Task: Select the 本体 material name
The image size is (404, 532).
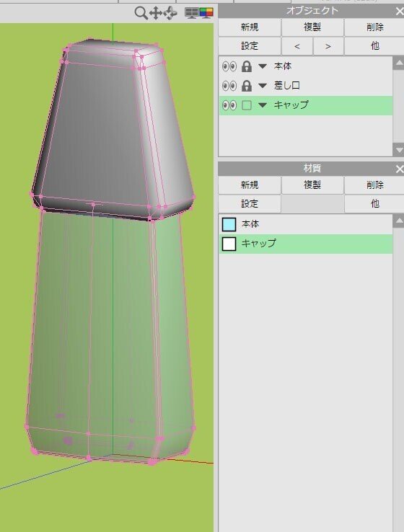Action: [x=250, y=224]
